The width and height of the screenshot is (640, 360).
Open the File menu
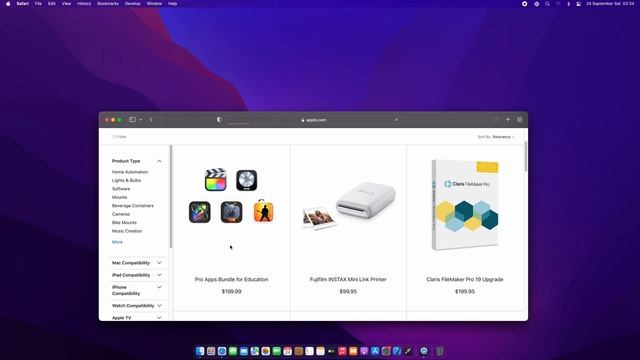coord(38,4)
